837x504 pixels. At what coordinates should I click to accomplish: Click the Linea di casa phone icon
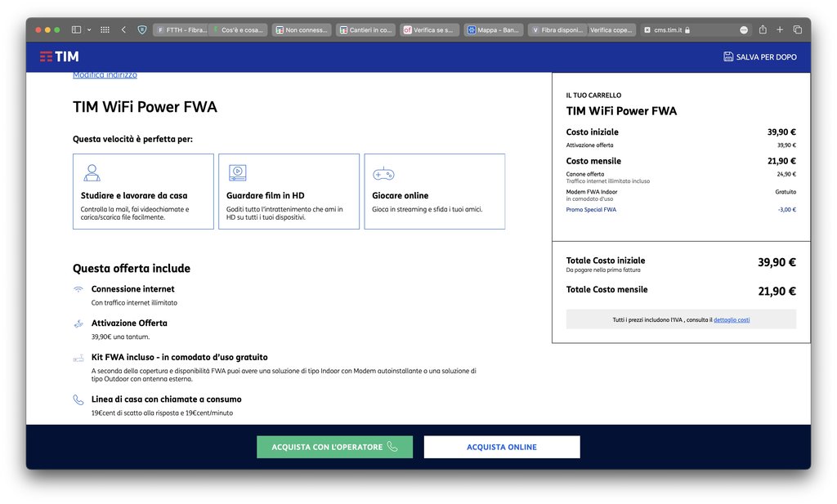pyautogui.click(x=78, y=399)
